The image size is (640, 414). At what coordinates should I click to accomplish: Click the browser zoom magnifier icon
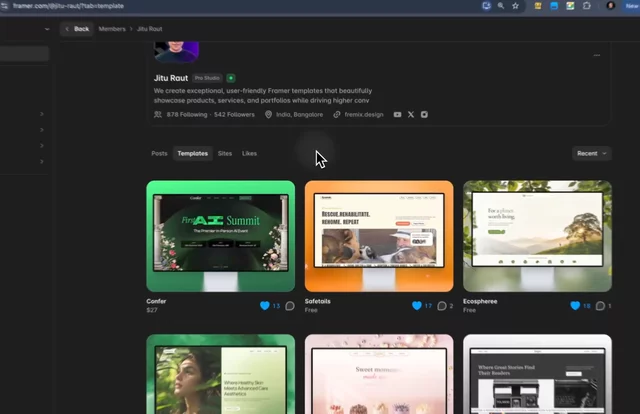coord(501,6)
